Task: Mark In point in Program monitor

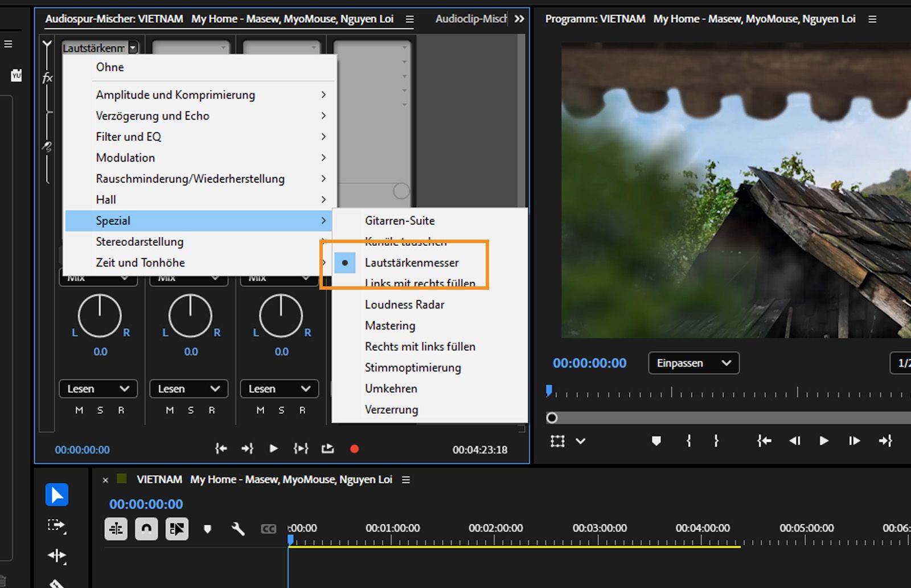Action: tap(688, 441)
